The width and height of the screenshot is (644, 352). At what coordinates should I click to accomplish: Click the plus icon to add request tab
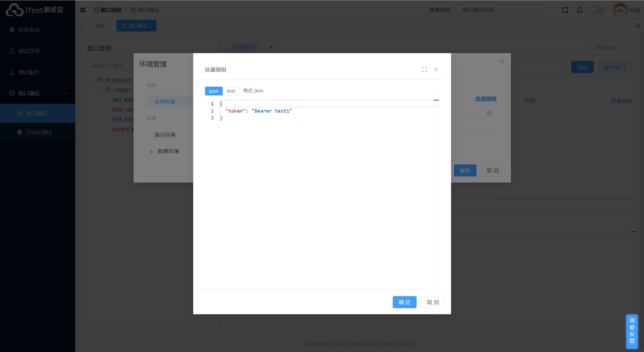click(271, 47)
